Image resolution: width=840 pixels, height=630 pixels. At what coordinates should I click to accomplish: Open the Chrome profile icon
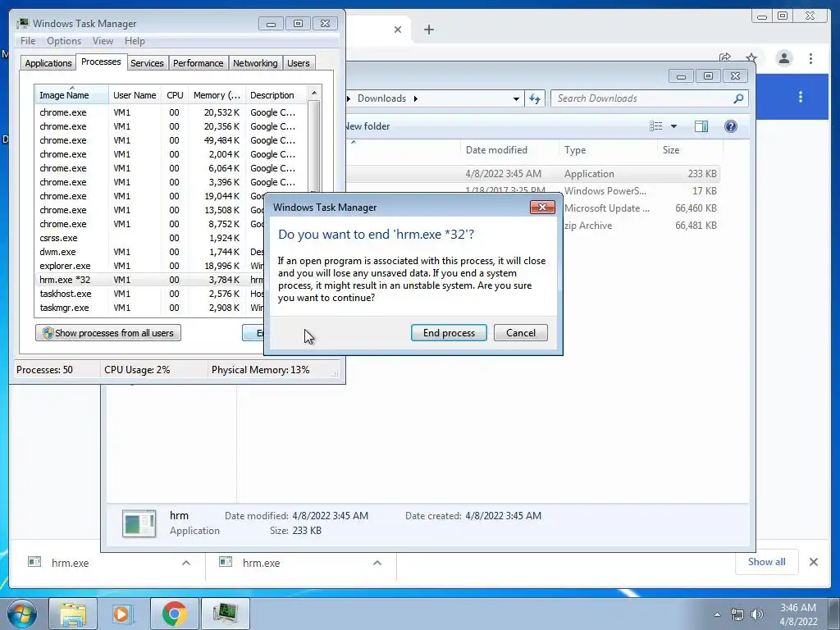[783, 58]
